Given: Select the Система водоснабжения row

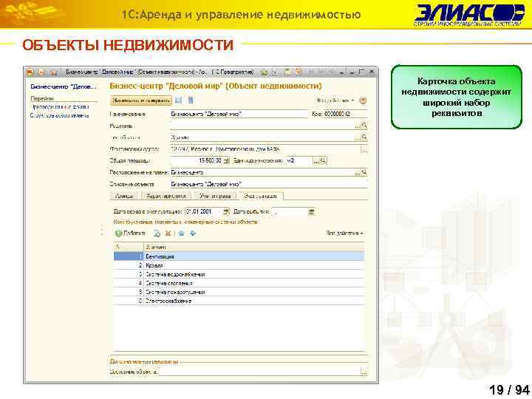Looking at the screenshot, I should pos(239,274).
